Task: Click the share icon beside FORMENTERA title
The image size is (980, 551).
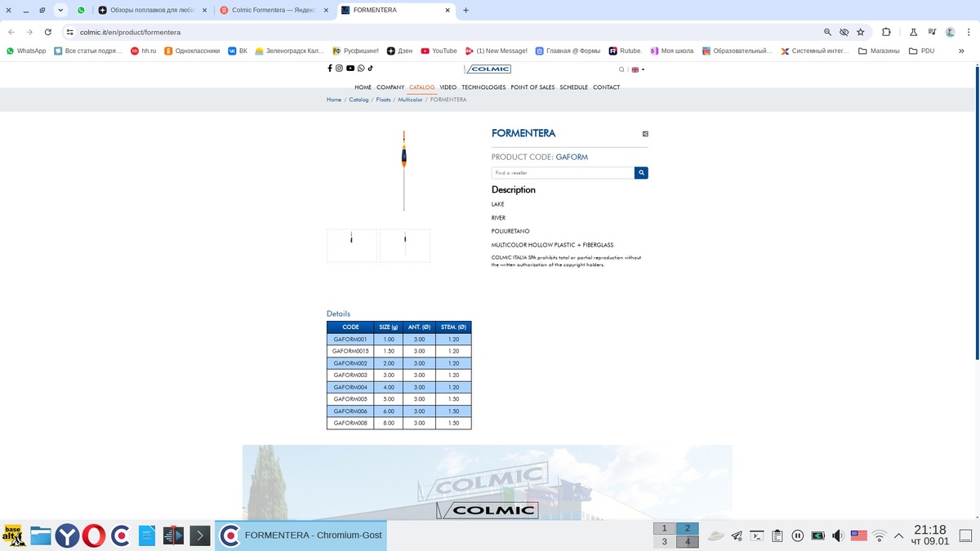Action: point(645,134)
